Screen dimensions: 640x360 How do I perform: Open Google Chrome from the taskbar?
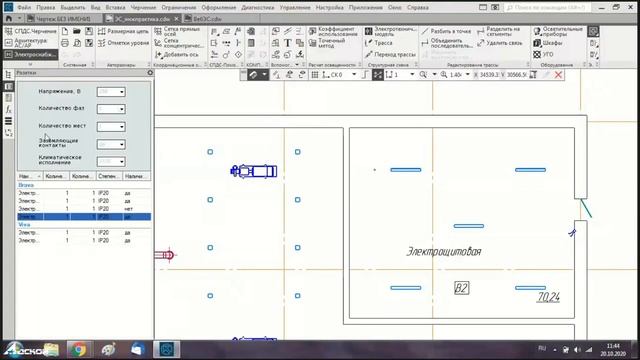tap(78, 349)
